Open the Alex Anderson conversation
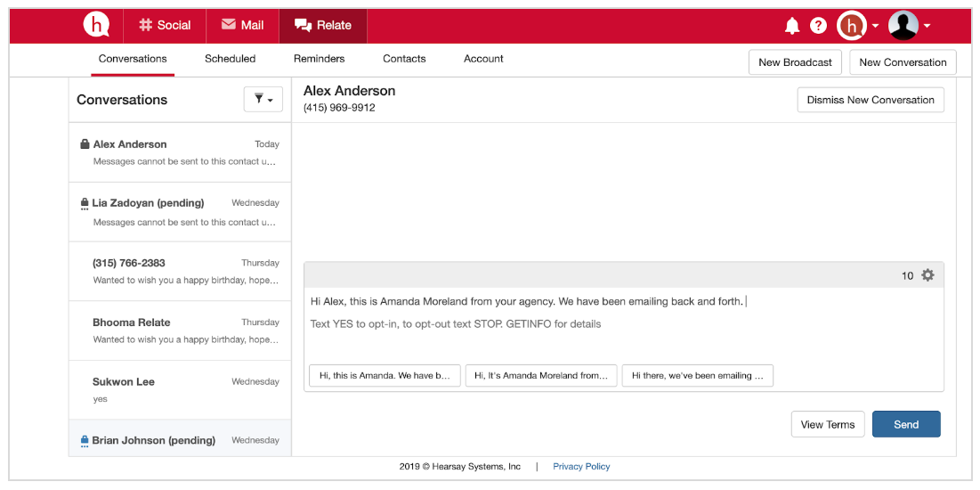 [x=180, y=152]
